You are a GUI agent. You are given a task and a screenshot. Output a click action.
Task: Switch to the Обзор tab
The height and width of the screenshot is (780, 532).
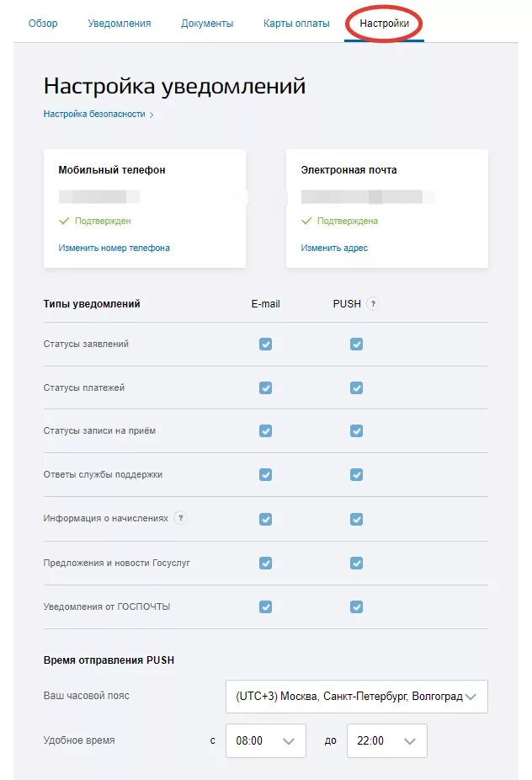coord(43,24)
